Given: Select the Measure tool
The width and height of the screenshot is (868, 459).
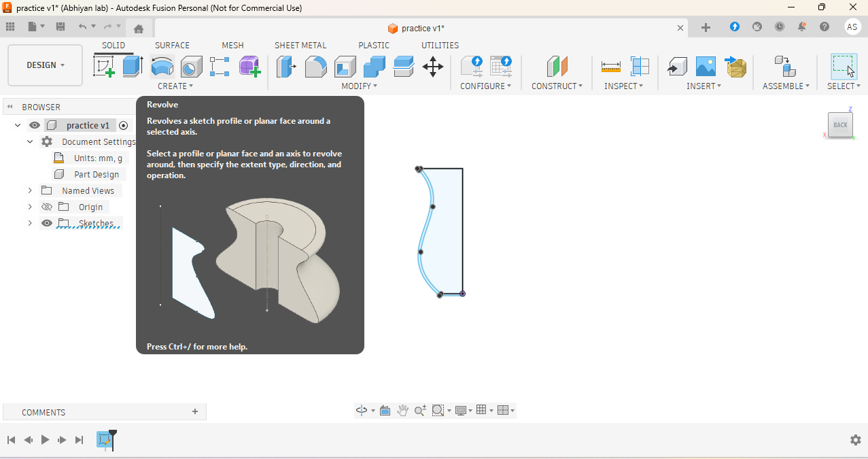Looking at the screenshot, I should (611, 67).
